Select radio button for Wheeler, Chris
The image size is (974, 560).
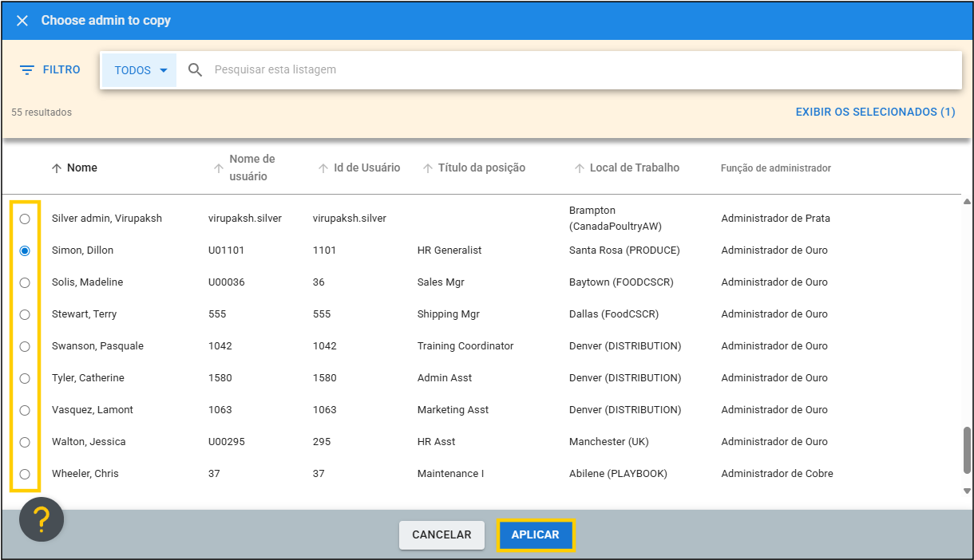25,474
